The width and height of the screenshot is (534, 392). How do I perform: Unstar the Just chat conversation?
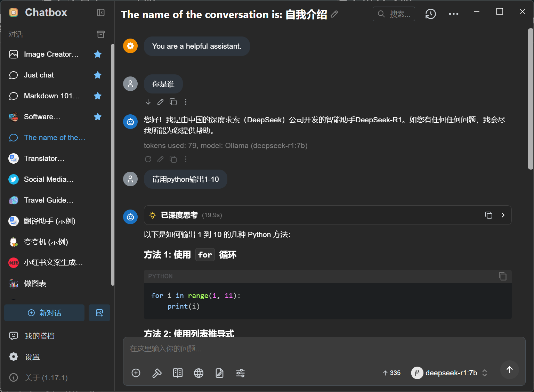[x=98, y=75]
